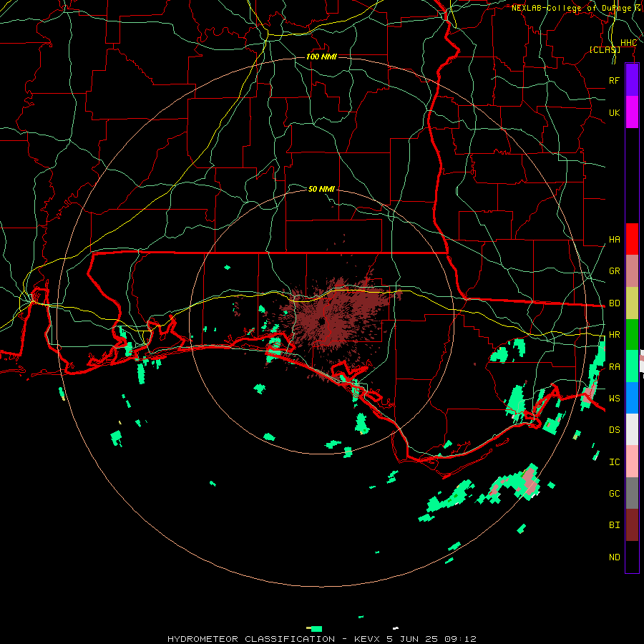Click the ND legend label
The height and width of the screenshot is (644, 644).
pyautogui.click(x=614, y=557)
